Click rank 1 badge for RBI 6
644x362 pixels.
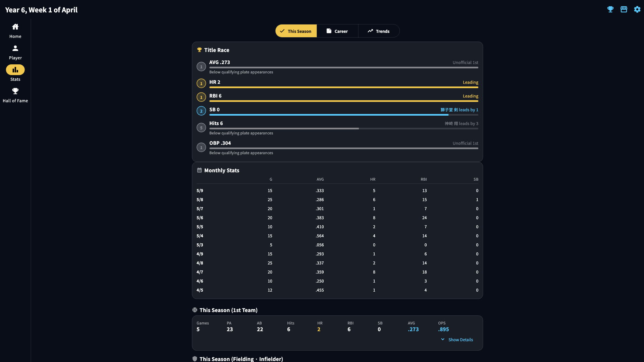(201, 97)
